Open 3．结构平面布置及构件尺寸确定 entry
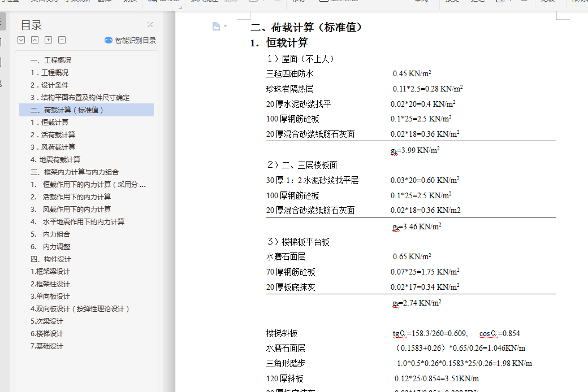The image size is (588, 392). [80, 98]
